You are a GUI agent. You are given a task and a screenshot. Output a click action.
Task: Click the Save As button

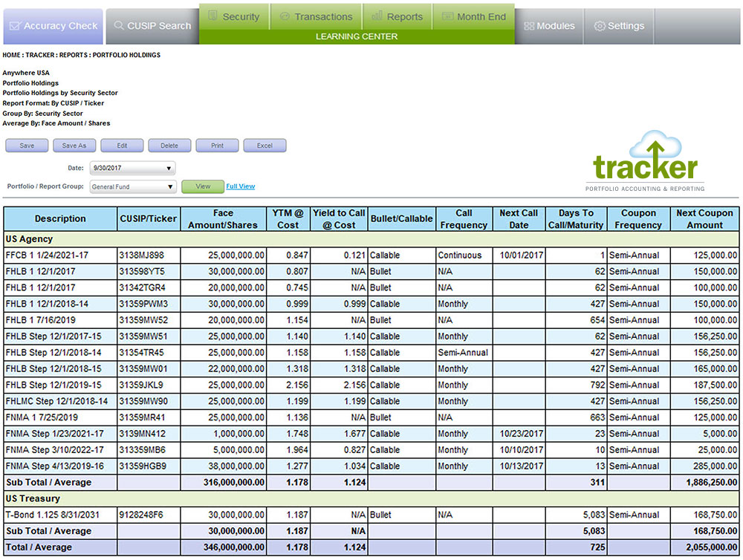pyautogui.click(x=74, y=146)
